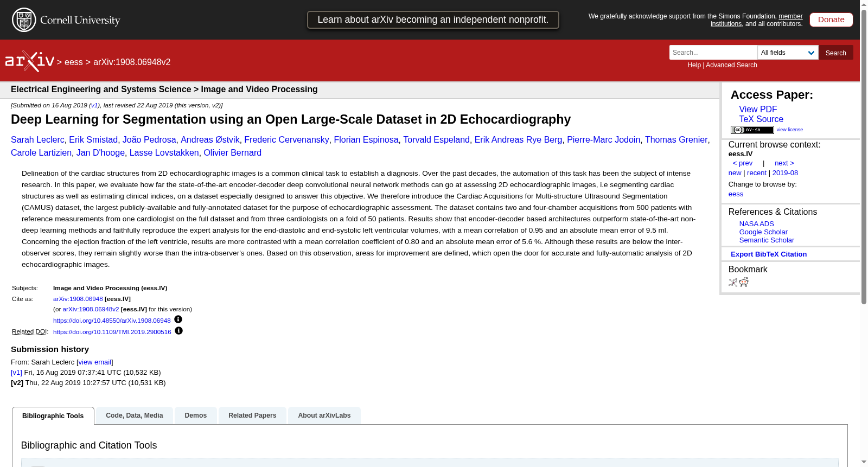868x467 pixels.
Task: Open the Demos tab
Action: click(196, 415)
